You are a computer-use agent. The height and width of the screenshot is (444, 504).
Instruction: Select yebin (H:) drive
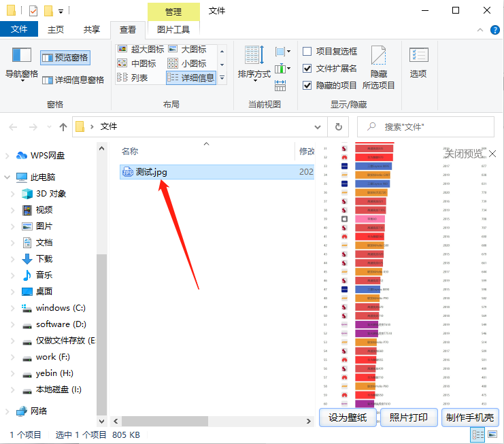pos(54,374)
